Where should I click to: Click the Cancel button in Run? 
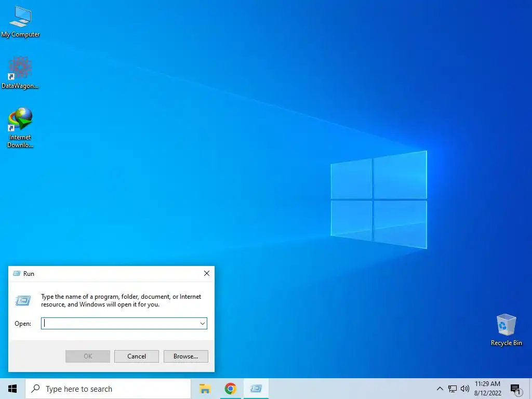coord(137,356)
